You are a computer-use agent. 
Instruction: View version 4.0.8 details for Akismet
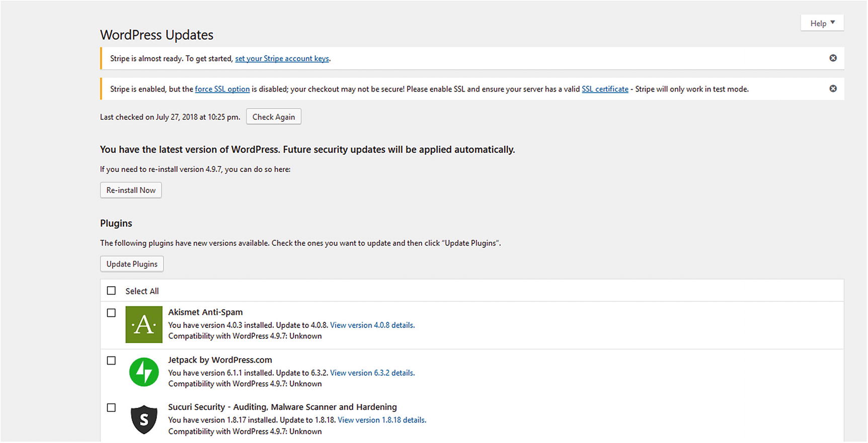tap(372, 325)
